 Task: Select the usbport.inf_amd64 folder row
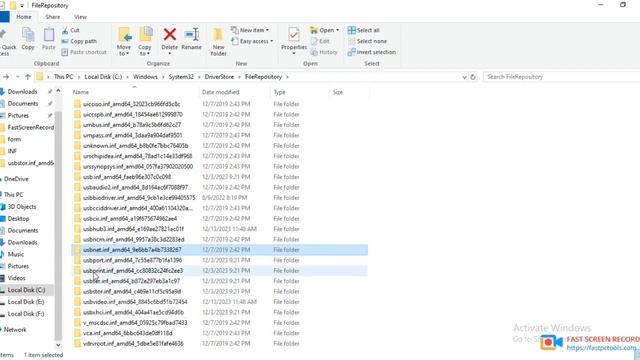pyautogui.click(x=220, y=260)
